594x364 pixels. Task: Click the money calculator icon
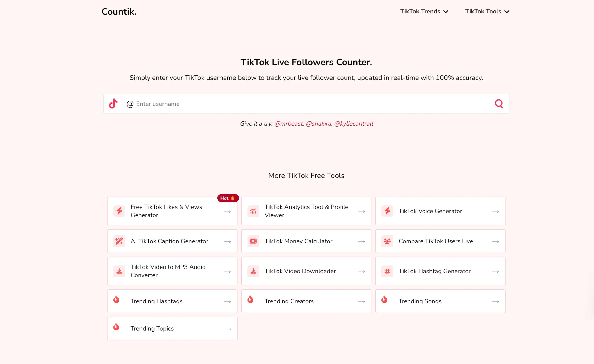[253, 241]
